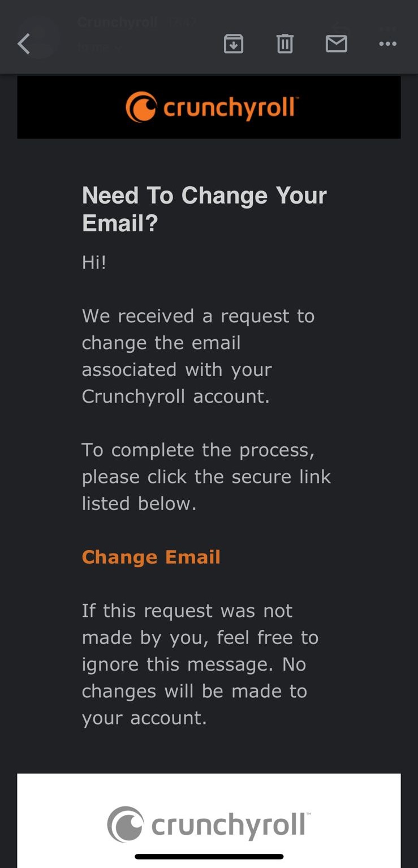Collapse the message header details chevron

pyautogui.click(x=119, y=49)
